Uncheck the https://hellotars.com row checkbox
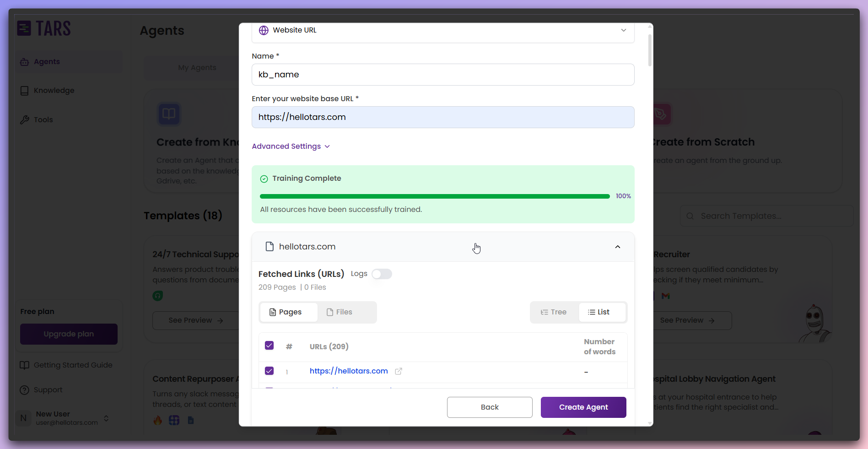Viewport: 868px width, 449px height. point(269,371)
